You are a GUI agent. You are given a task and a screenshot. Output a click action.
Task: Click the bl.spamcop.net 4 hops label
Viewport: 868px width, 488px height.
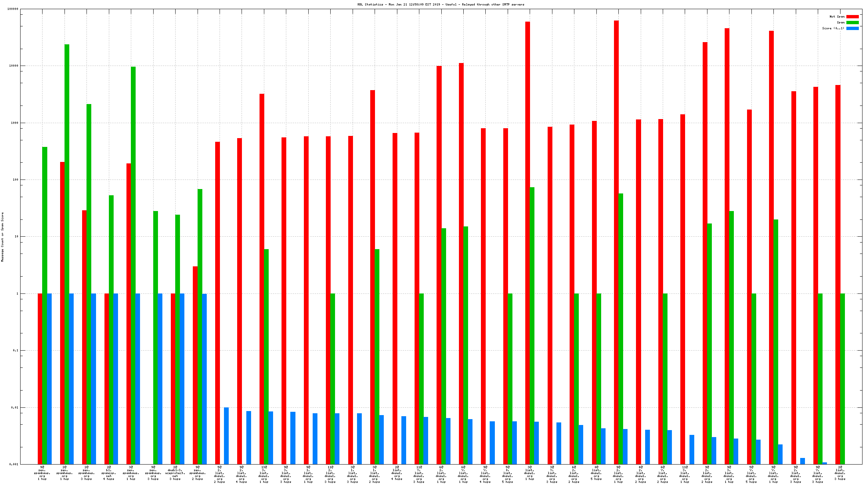click(x=108, y=473)
